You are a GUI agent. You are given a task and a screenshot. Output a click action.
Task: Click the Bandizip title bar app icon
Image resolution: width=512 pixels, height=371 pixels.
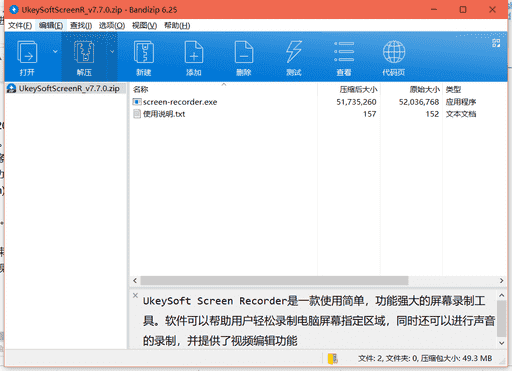(x=14, y=9)
